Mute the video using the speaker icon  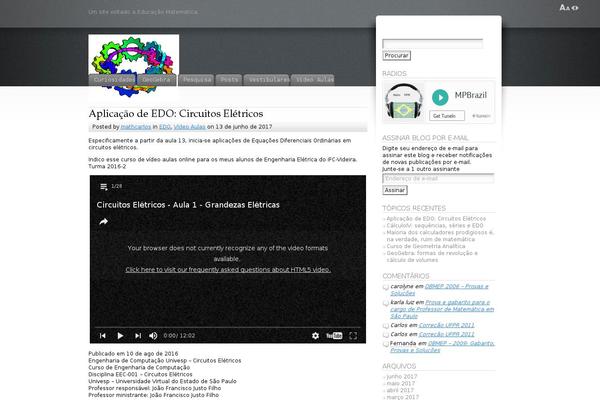point(153,336)
